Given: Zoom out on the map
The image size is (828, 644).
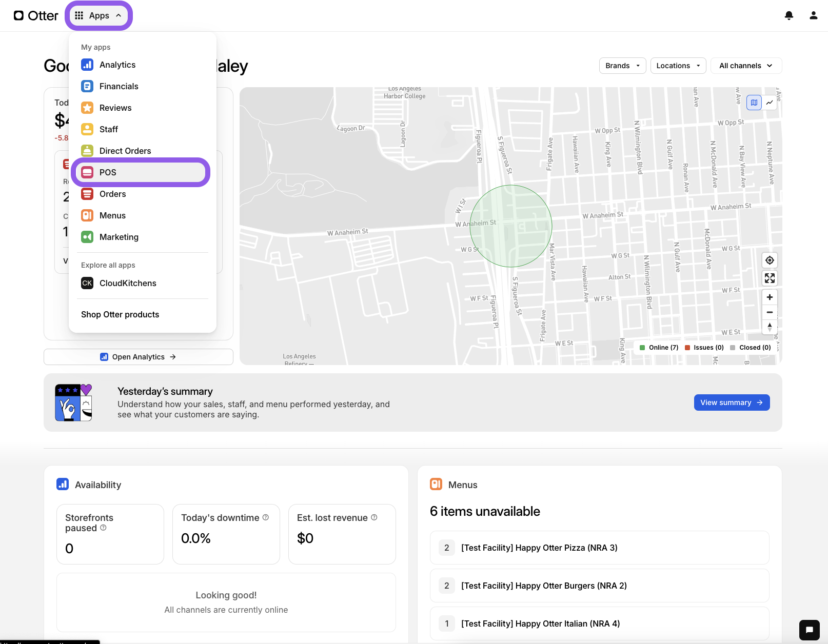Looking at the screenshot, I should click(770, 312).
